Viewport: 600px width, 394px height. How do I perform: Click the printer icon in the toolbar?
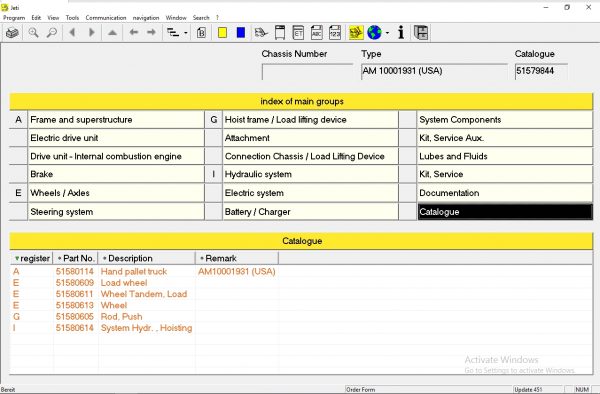pyautogui.click(x=12, y=33)
